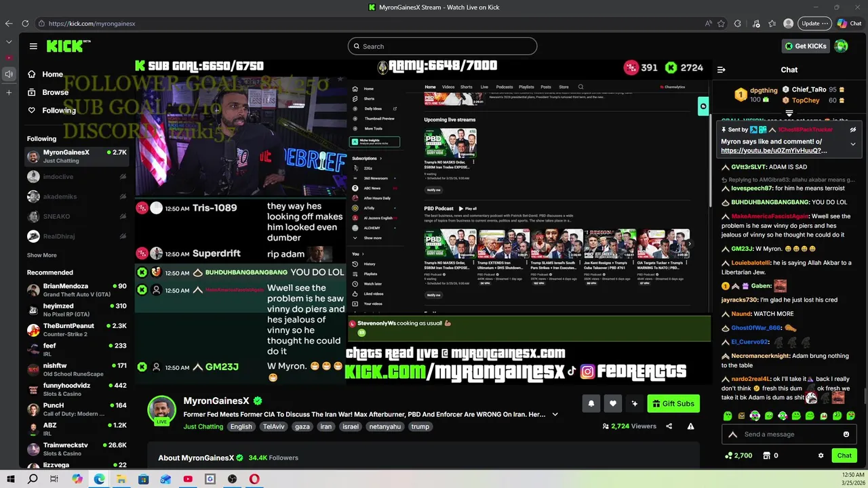
Task: Open chat settings gear
Action: tap(821, 455)
